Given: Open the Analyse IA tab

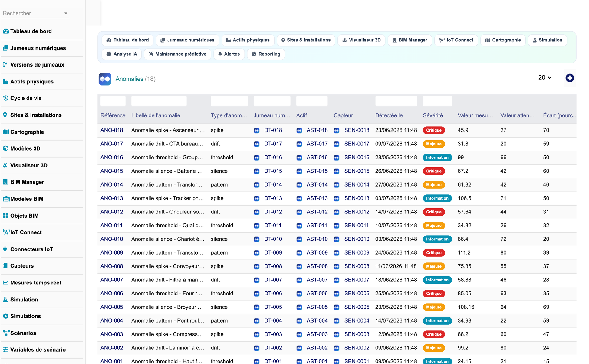Looking at the screenshot, I should point(122,54).
